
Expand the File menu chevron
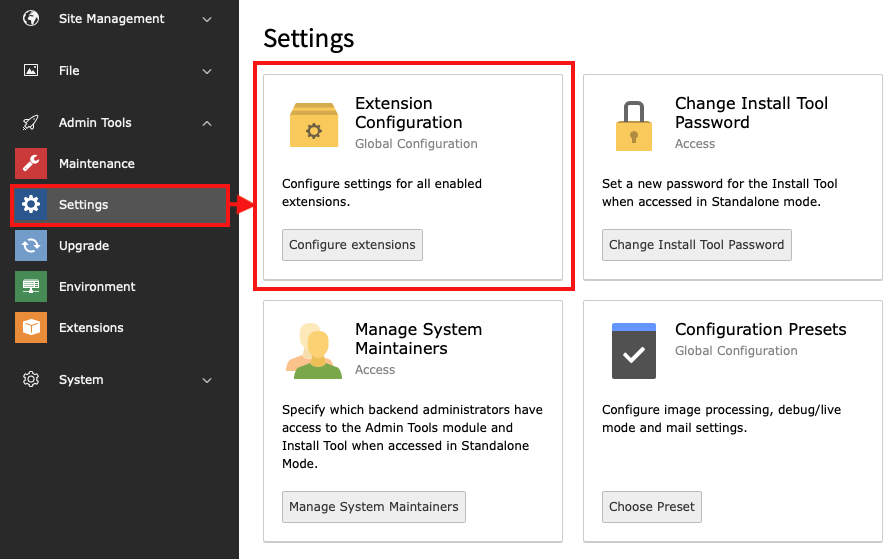(207, 71)
